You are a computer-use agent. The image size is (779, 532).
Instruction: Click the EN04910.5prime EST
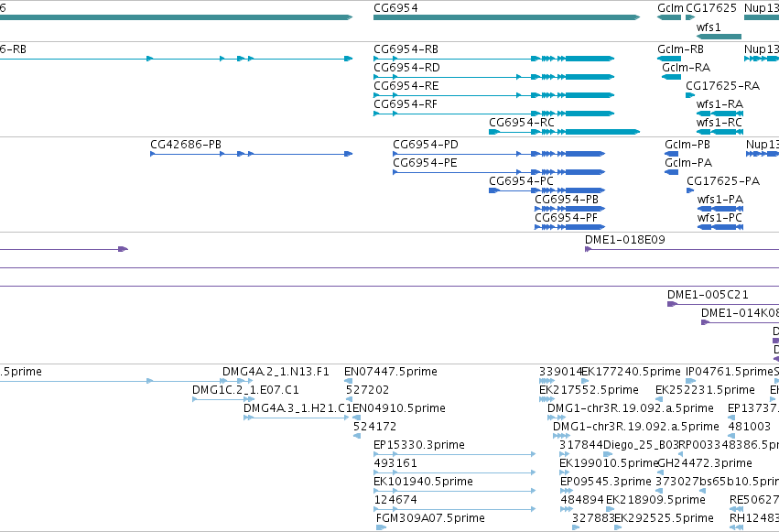coord(357,418)
